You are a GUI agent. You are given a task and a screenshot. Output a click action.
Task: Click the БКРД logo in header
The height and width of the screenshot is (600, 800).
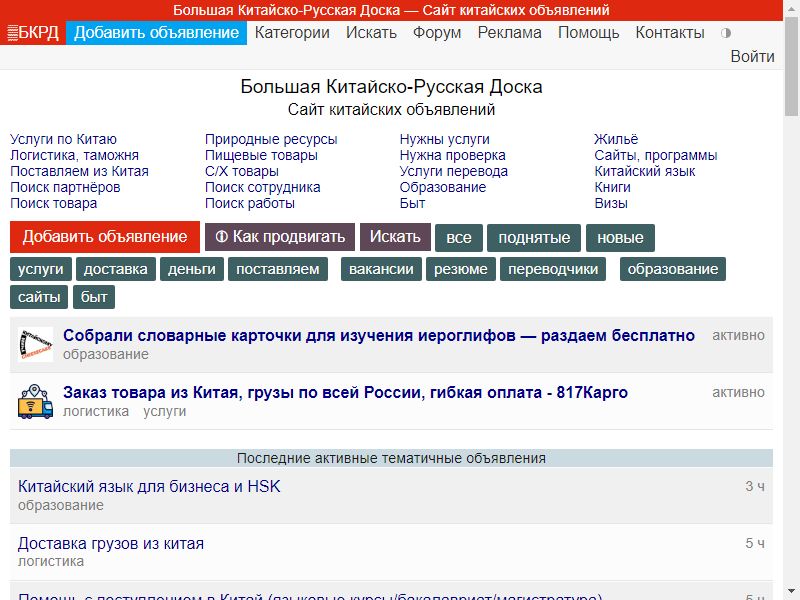pos(33,33)
